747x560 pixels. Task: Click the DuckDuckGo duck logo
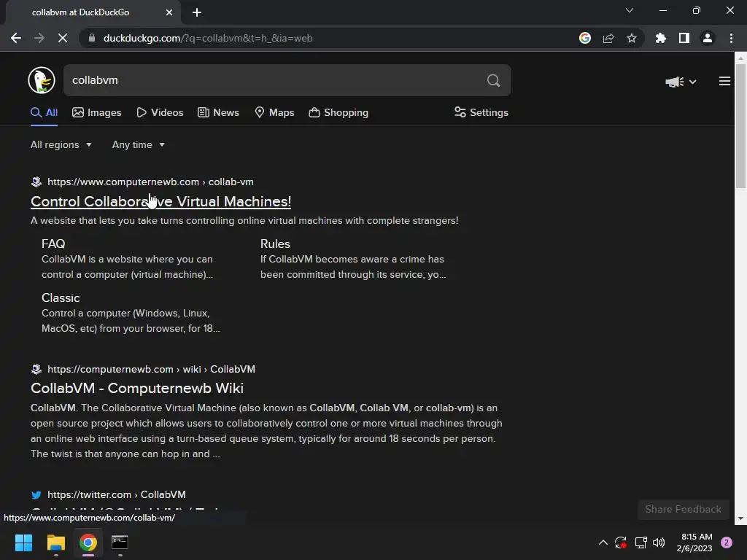pos(42,80)
